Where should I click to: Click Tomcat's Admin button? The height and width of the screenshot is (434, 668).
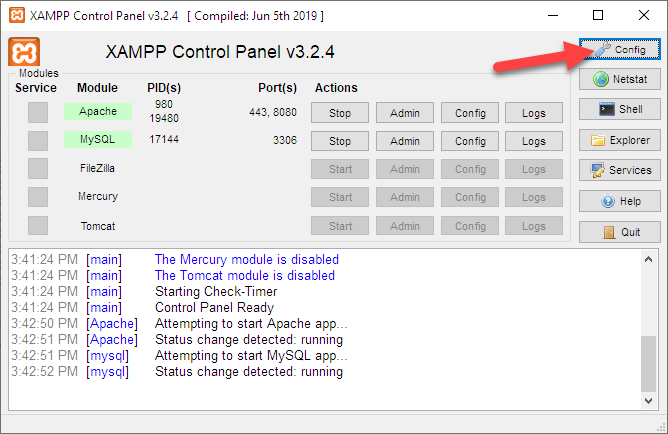(x=405, y=226)
